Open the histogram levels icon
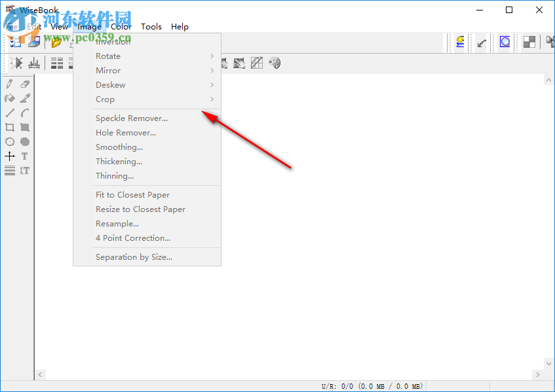Screen dimensions: 555x392 (34, 63)
